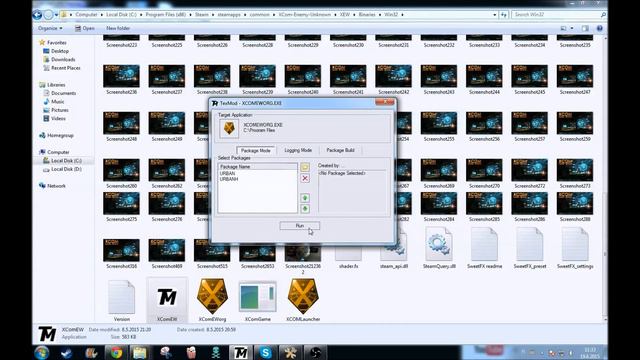Viewport: 640px width, 360px height.
Task: Select the Package Mode tab
Action: pos(256,150)
